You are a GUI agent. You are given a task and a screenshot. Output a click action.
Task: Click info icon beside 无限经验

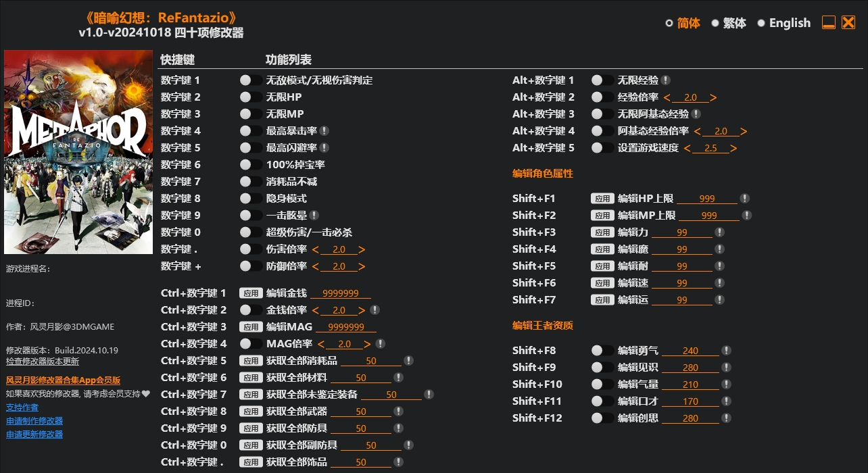point(666,80)
